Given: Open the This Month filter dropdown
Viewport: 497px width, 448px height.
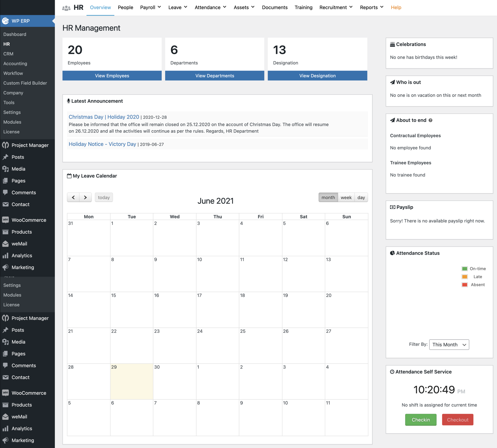Looking at the screenshot, I should tap(449, 345).
